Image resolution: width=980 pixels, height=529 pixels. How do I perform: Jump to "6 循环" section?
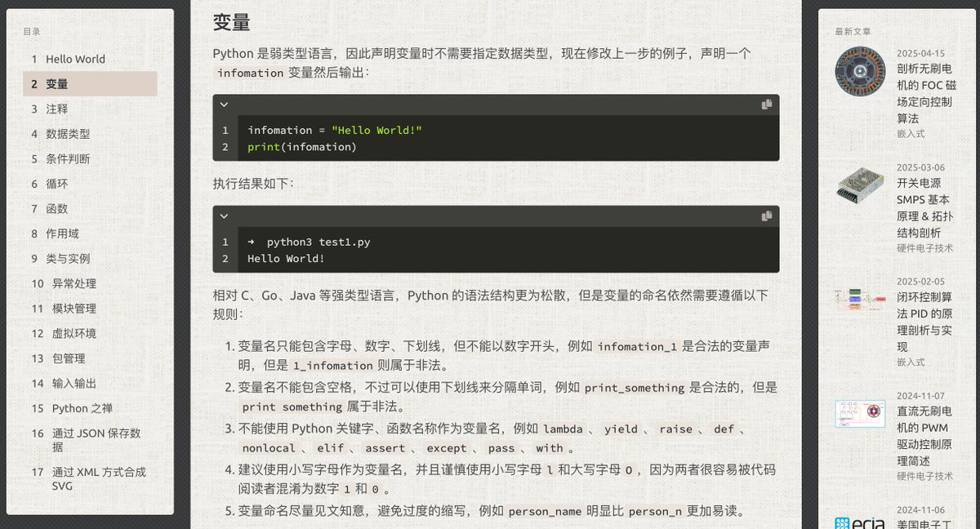90,184
